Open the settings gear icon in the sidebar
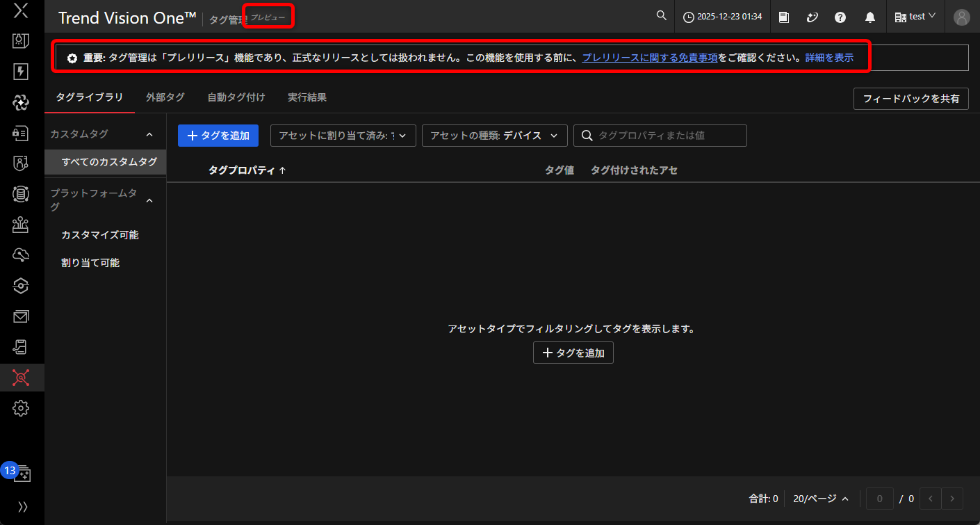980x525 pixels. point(21,408)
